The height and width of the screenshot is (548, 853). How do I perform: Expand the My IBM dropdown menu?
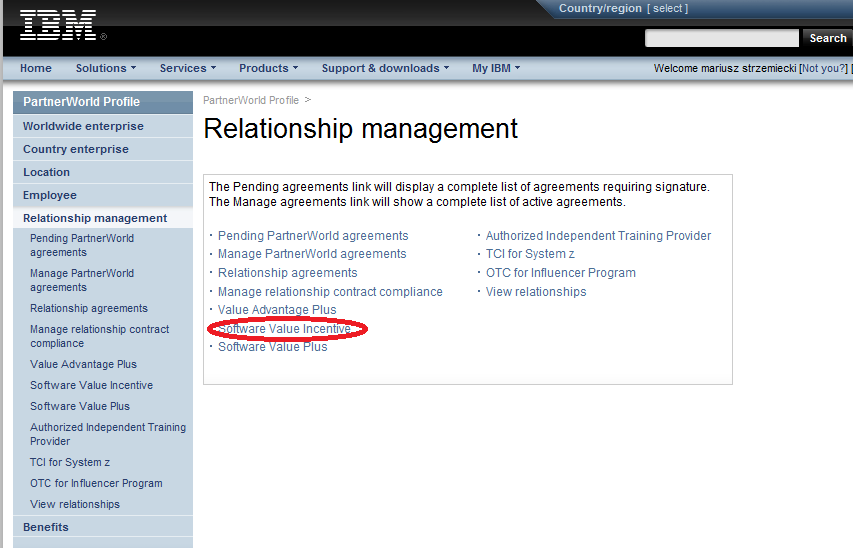pos(496,69)
